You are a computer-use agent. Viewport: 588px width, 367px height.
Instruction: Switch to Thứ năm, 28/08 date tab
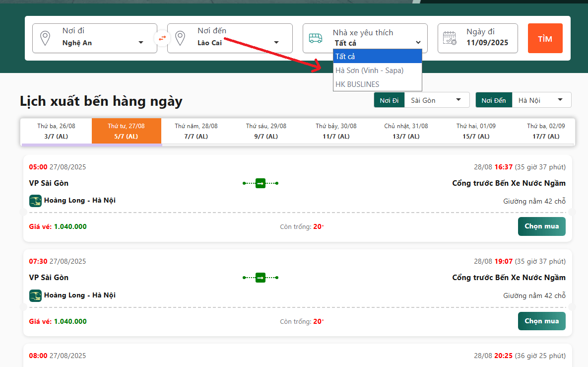click(x=196, y=131)
